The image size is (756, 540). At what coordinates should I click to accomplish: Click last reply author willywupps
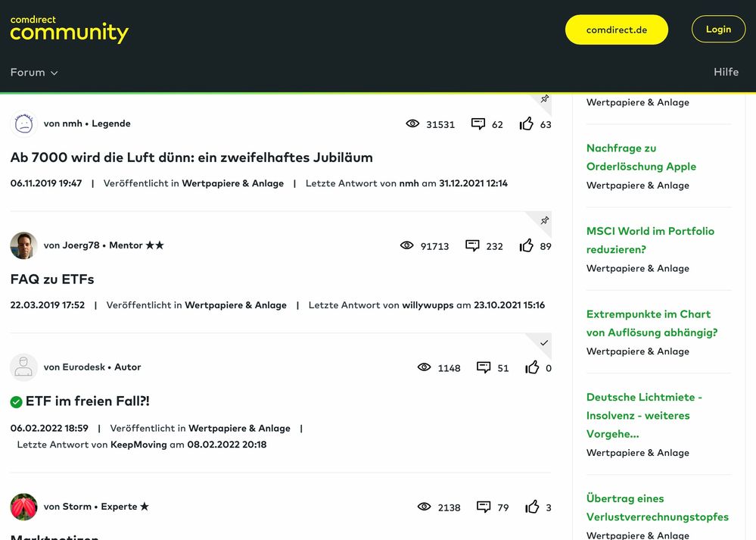(428, 305)
